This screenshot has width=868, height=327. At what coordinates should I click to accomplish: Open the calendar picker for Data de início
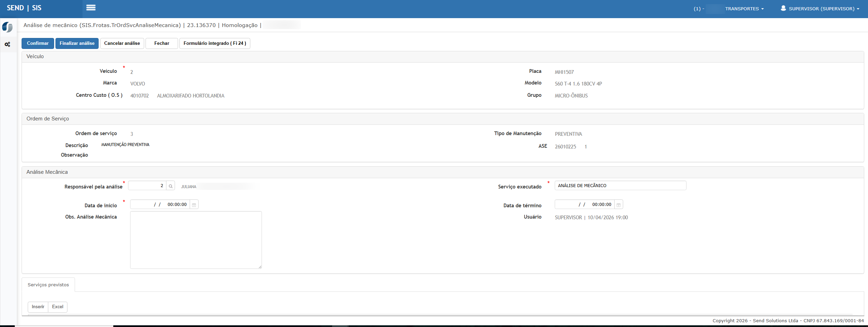(x=194, y=205)
